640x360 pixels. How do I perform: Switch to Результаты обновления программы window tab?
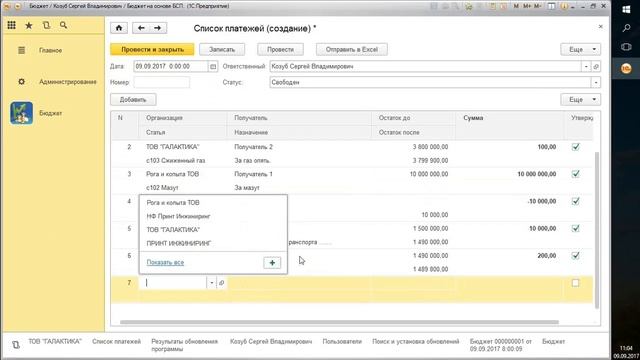click(184, 345)
